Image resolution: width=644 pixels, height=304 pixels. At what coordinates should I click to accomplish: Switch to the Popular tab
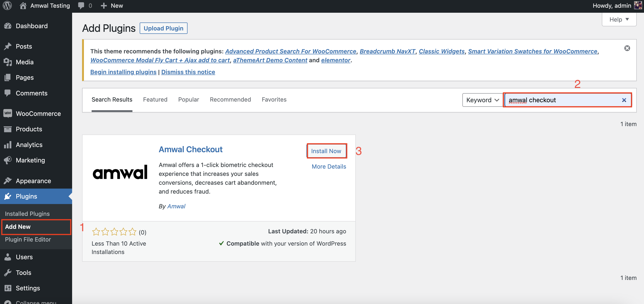188,100
